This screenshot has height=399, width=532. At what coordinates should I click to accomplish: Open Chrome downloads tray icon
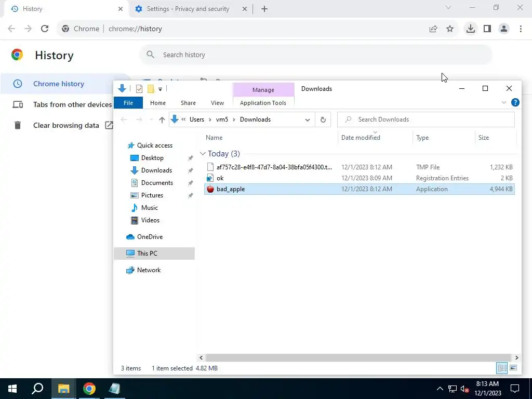point(470,29)
